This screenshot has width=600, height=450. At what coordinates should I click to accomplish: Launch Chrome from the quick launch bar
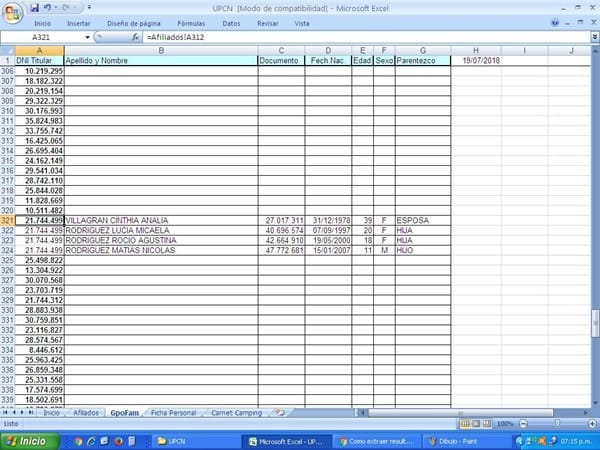pyautogui.click(x=78, y=441)
